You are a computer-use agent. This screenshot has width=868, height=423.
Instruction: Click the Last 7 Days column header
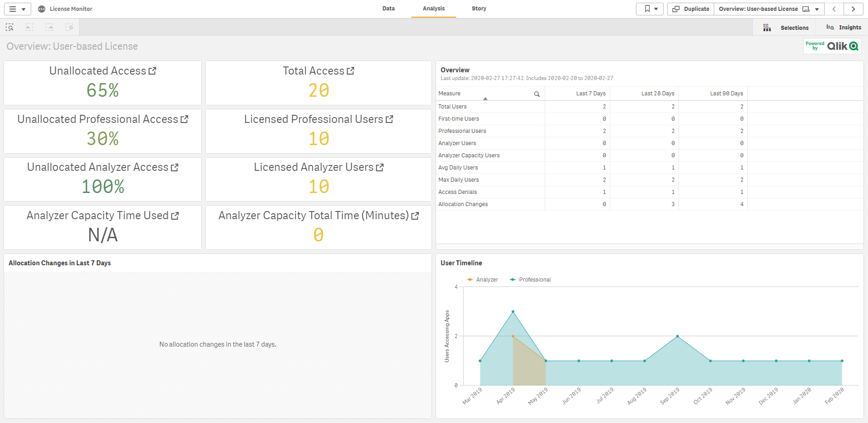578,94
